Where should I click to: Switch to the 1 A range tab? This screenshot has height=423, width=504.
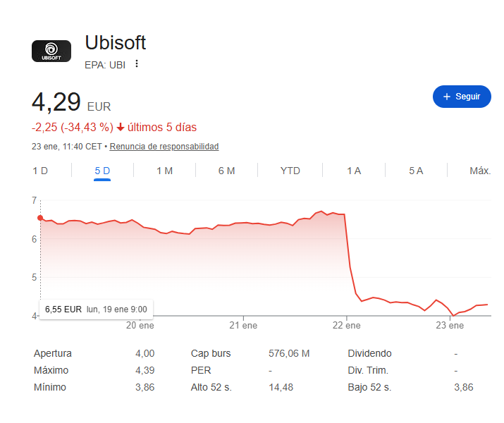354,171
